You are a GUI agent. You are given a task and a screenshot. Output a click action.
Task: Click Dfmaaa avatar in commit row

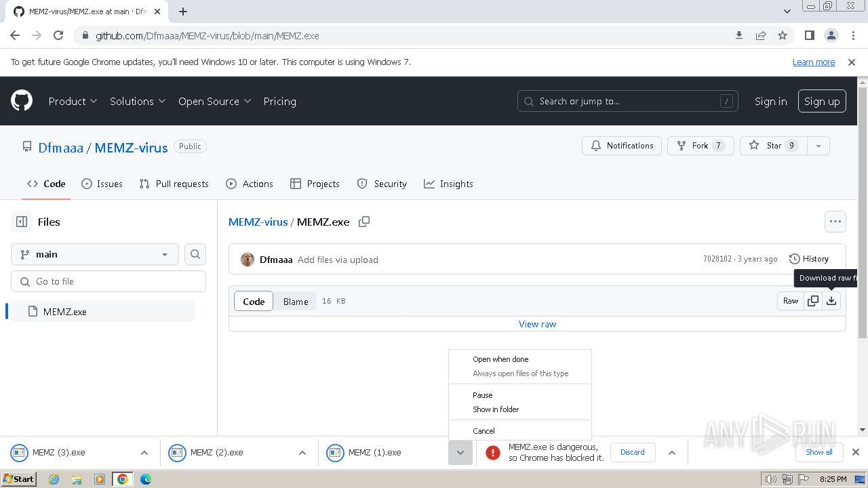click(248, 260)
